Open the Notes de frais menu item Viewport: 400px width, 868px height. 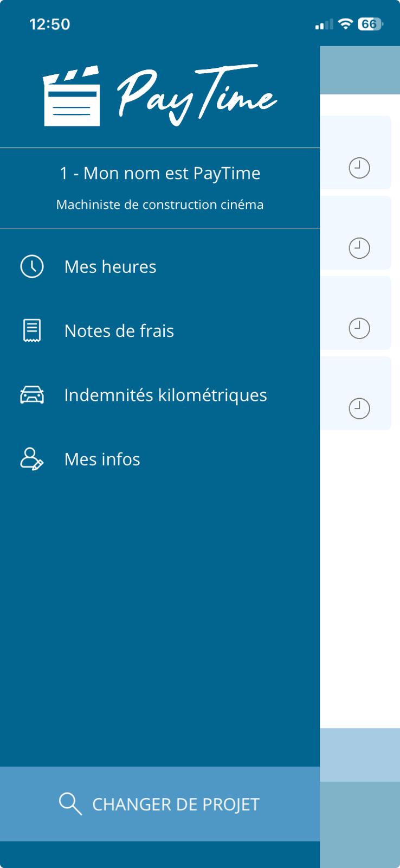coord(119,331)
